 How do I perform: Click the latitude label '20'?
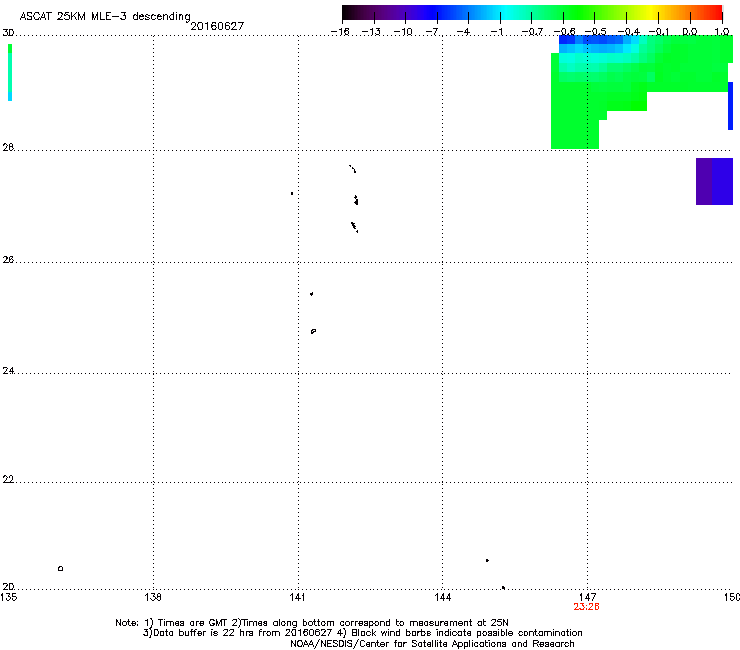pyautogui.click(x=8, y=586)
